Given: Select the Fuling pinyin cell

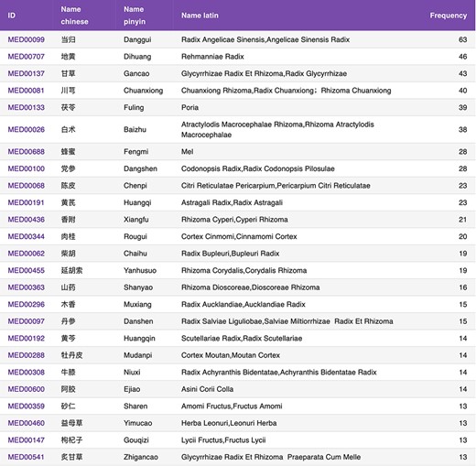Looking at the screenshot, I should click(x=134, y=108).
